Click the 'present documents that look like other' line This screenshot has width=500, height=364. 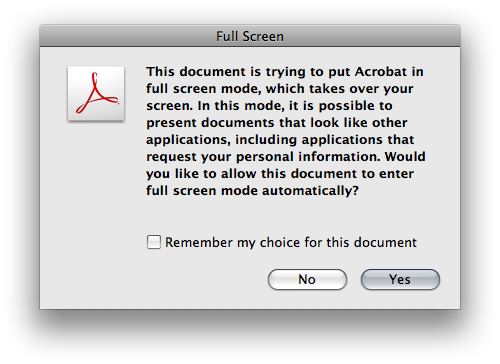(x=277, y=123)
